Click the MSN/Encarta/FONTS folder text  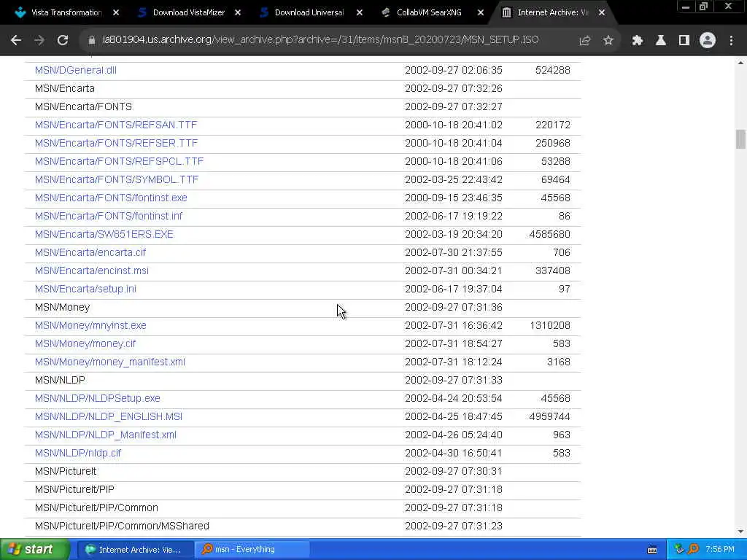(83, 106)
